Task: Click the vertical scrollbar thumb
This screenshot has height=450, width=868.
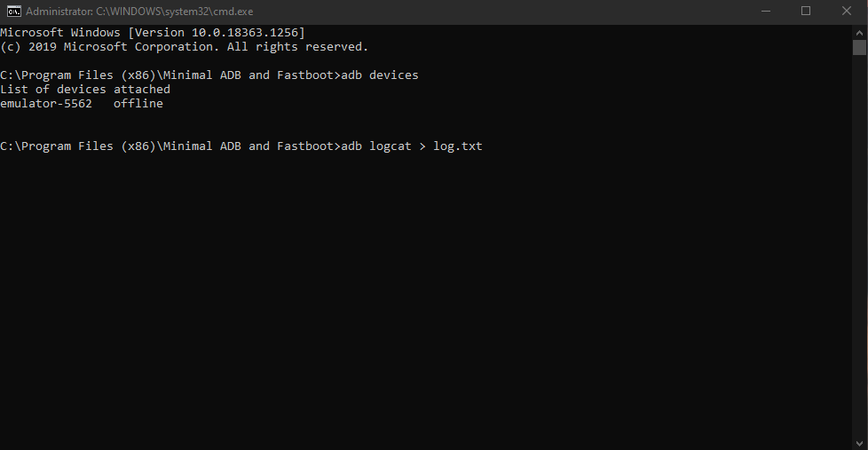Action: [859, 48]
